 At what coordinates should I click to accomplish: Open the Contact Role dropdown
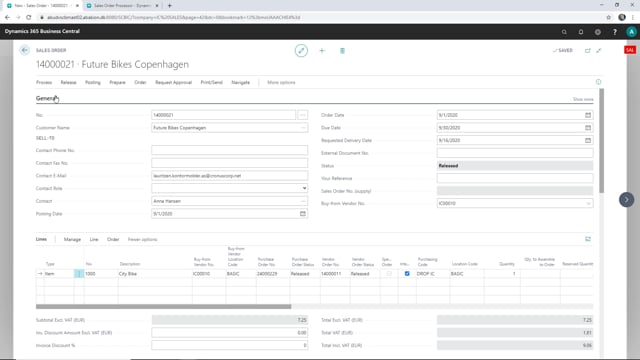click(304, 188)
